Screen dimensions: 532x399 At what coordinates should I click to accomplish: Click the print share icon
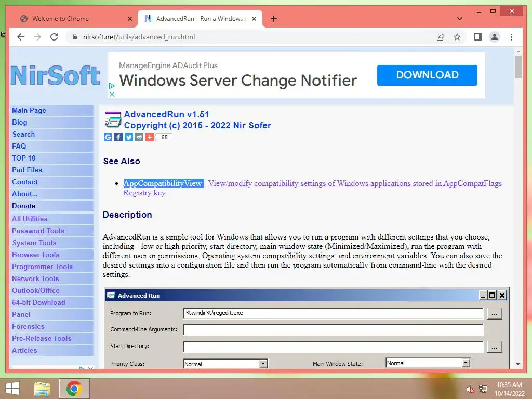(139, 137)
